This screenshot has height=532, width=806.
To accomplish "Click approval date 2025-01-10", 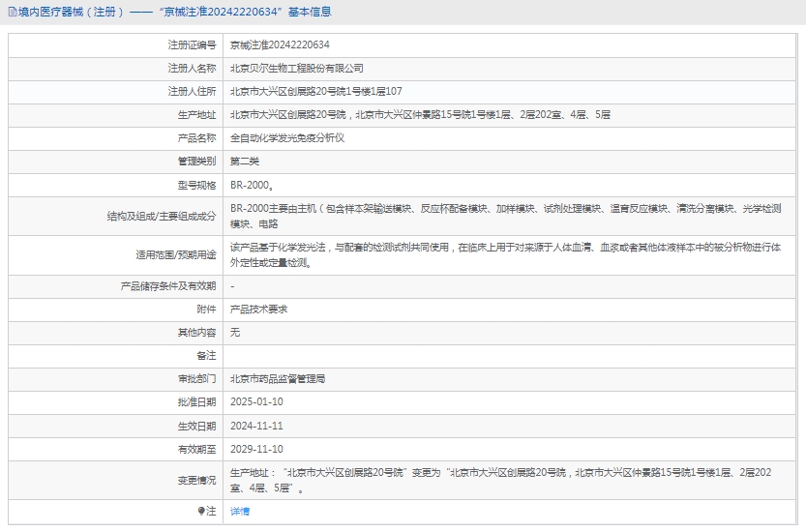I will (x=256, y=401).
